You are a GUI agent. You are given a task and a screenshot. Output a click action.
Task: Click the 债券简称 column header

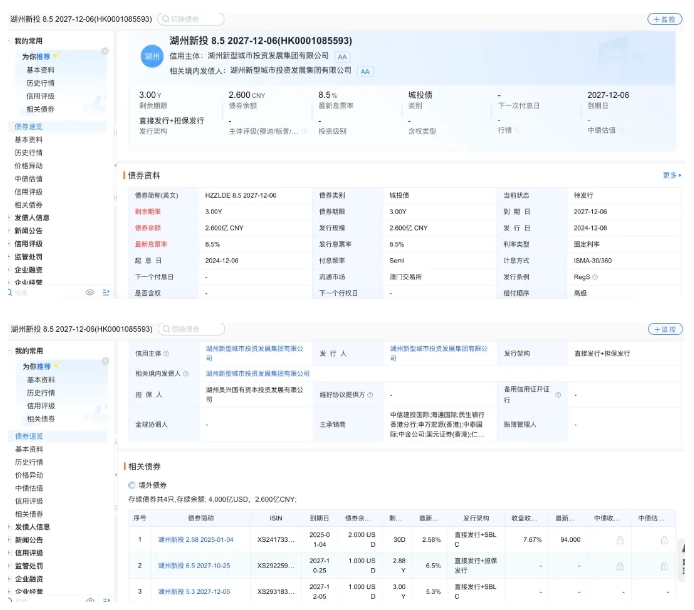pyautogui.click(x=201, y=518)
